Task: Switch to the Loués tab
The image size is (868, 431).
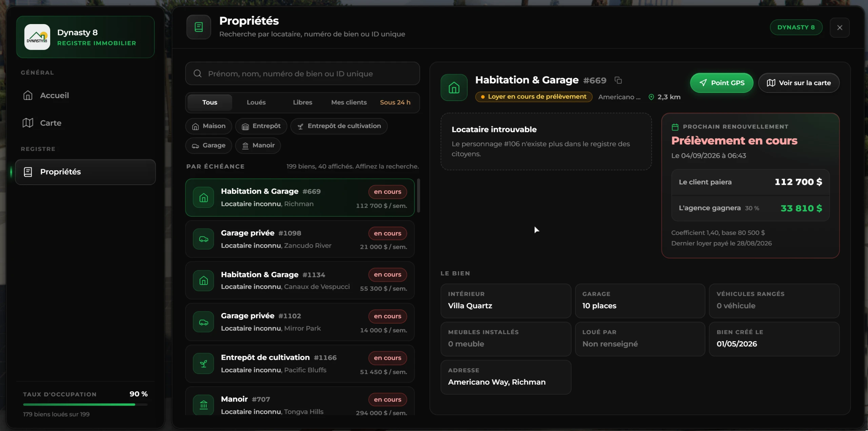Action: click(256, 102)
